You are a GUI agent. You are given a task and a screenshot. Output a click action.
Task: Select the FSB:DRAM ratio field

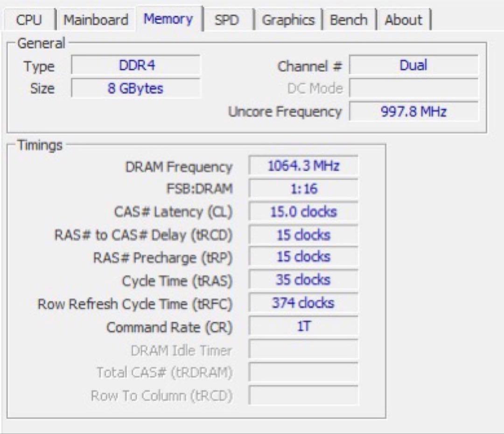[303, 188]
